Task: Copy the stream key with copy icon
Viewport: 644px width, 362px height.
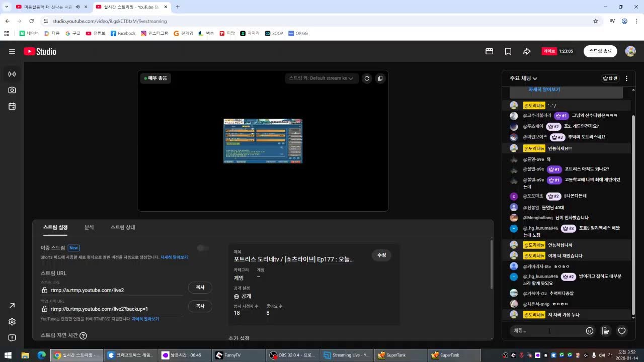Action: [x=380, y=78]
